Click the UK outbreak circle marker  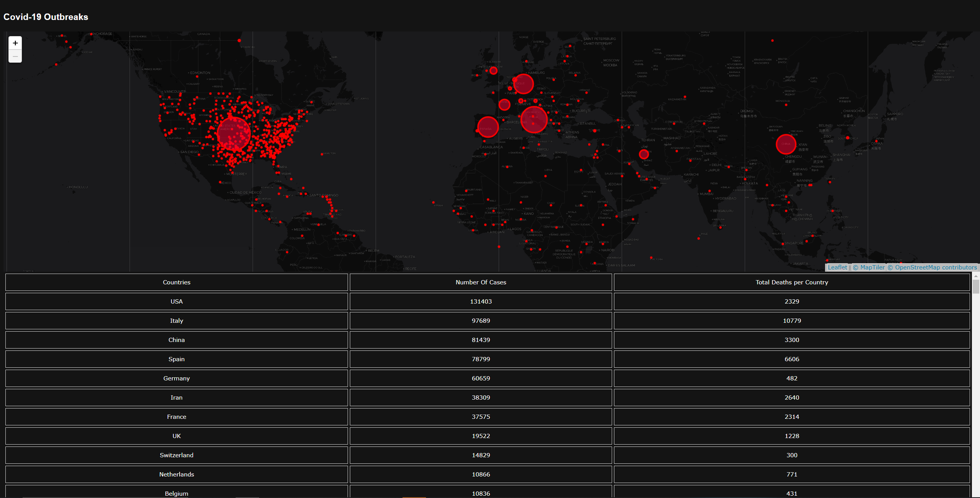coord(493,71)
